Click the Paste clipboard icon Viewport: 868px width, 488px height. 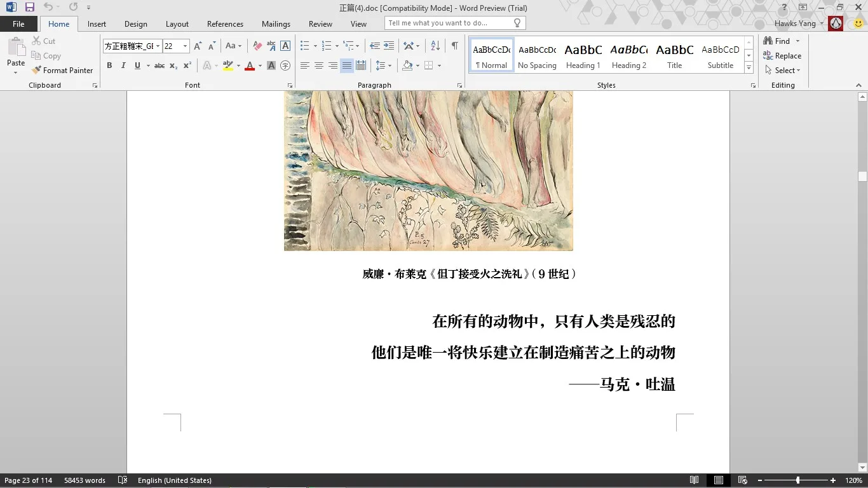tap(16, 48)
